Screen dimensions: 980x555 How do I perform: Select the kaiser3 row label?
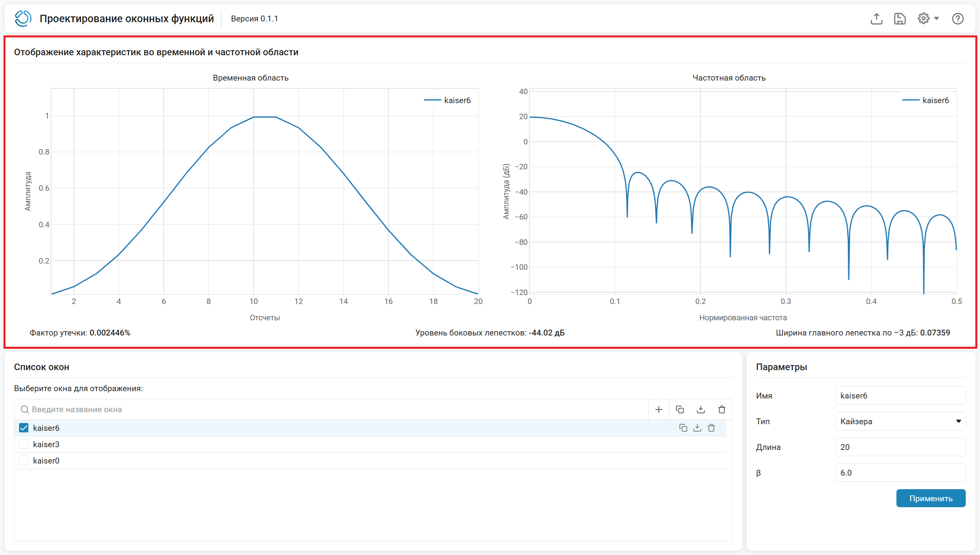click(x=46, y=444)
